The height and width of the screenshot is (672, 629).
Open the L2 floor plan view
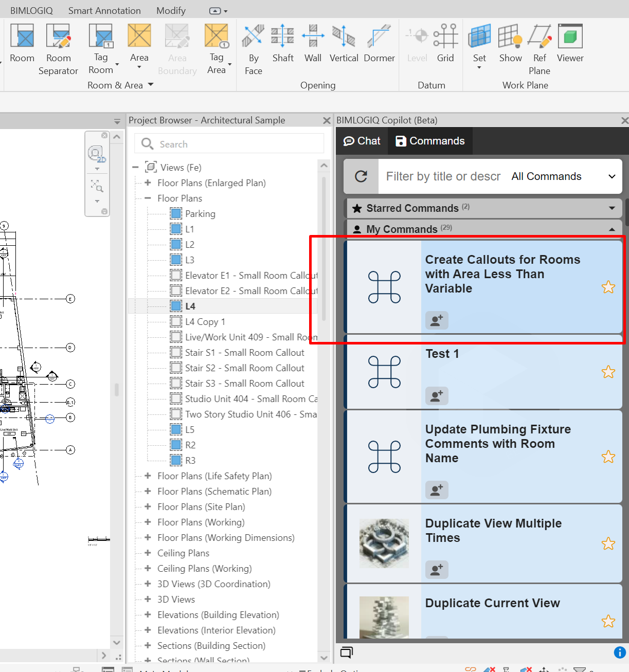[x=190, y=244]
